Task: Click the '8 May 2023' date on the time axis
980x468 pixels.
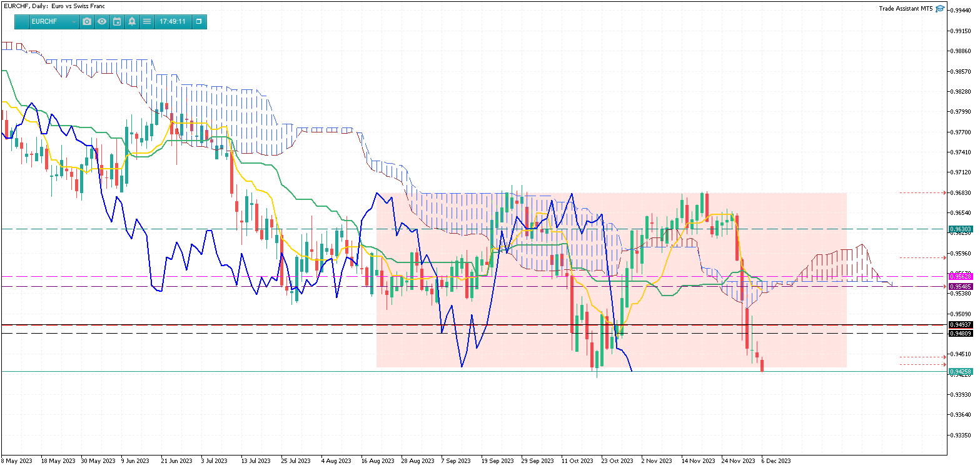Action: click(17, 461)
